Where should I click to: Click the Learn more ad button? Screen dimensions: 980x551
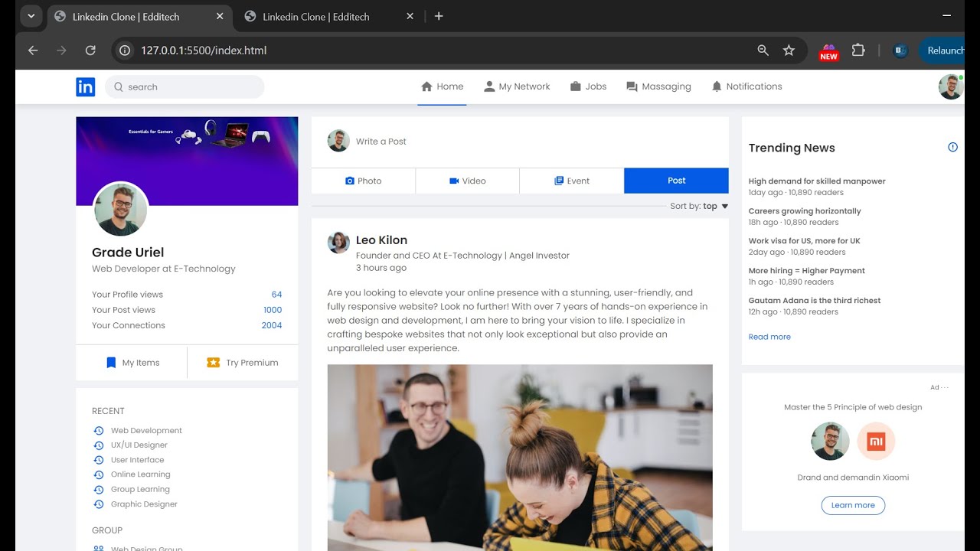coord(853,505)
